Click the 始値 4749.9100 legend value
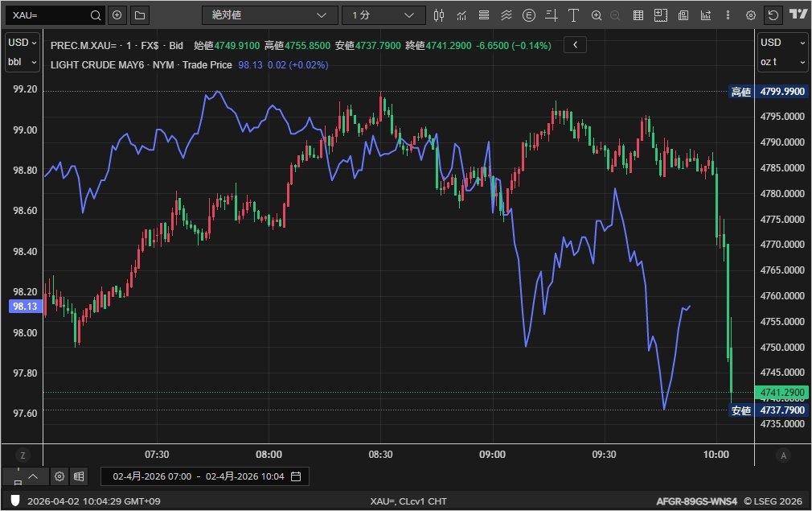The height and width of the screenshot is (511, 812). [227, 46]
